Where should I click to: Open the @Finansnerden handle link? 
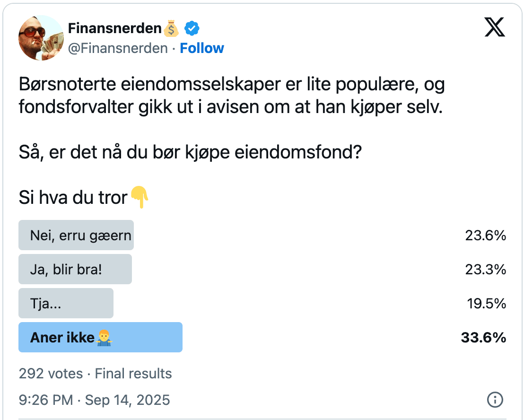pyautogui.click(x=118, y=48)
